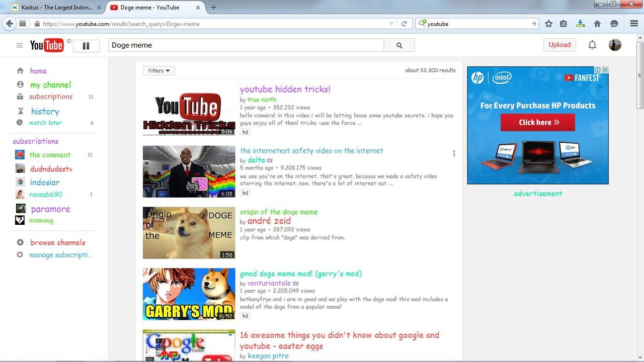
Task: Go to home in the sidebar
Action: [38, 71]
